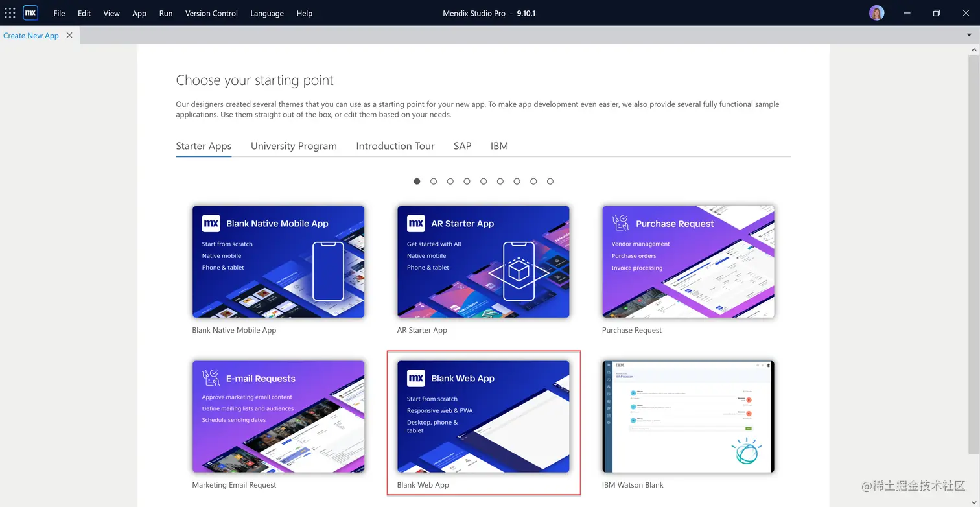The width and height of the screenshot is (980, 507).
Task: Open the Language menu
Action: coord(267,13)
